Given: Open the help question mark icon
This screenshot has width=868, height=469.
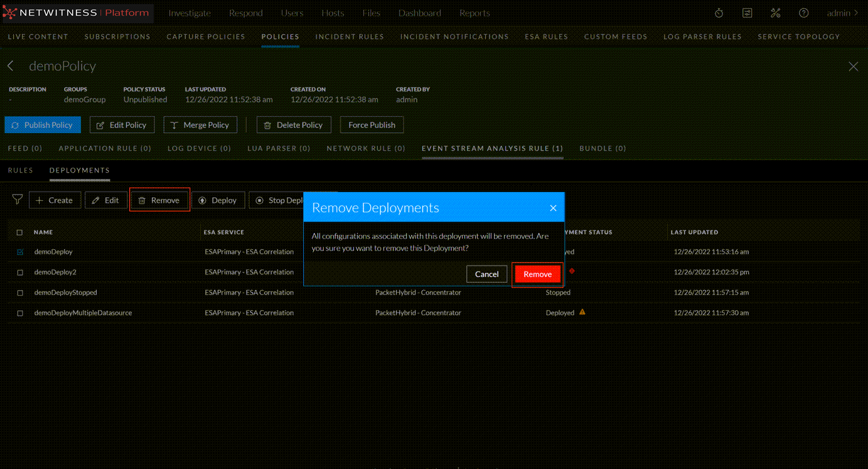Looking at the screenshot, I should coord(803,13).
